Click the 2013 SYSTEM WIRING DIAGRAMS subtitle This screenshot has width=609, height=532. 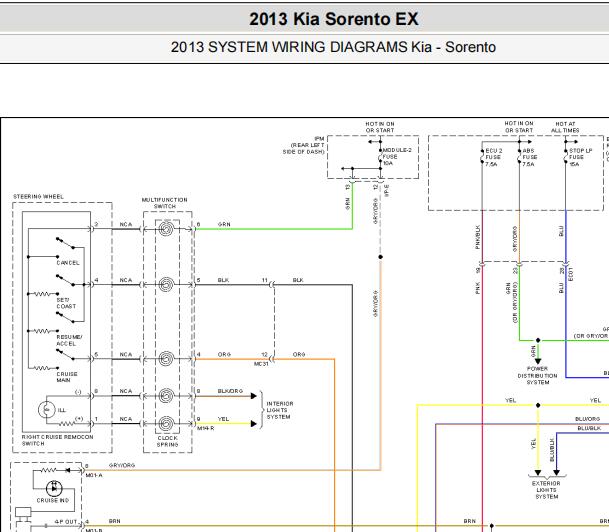tap(333, 47)
